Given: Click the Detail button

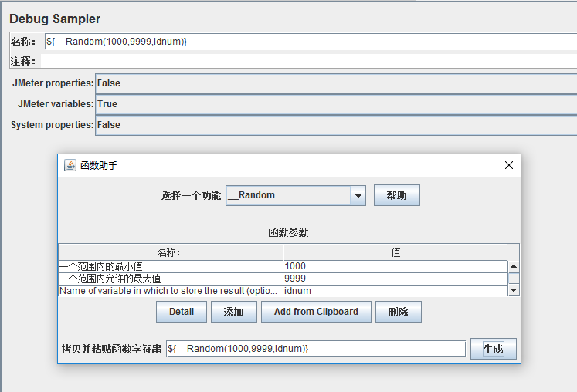Looking at the screenshot, I should pyautogui.click(x=182, y=312).
